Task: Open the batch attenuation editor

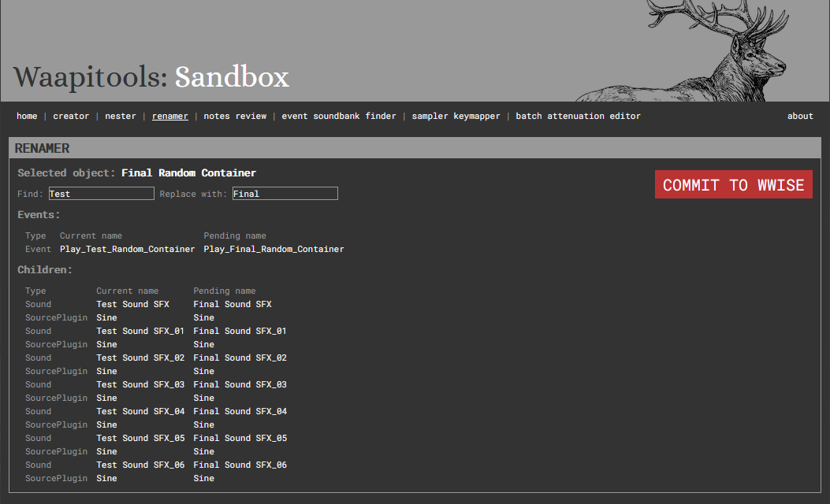Action: (578, 116)
